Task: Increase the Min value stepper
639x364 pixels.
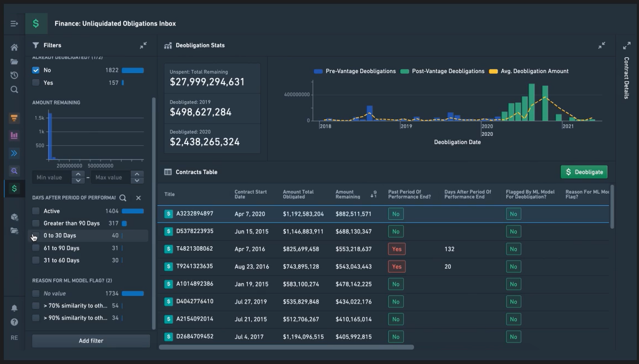Action: (78, 174)
